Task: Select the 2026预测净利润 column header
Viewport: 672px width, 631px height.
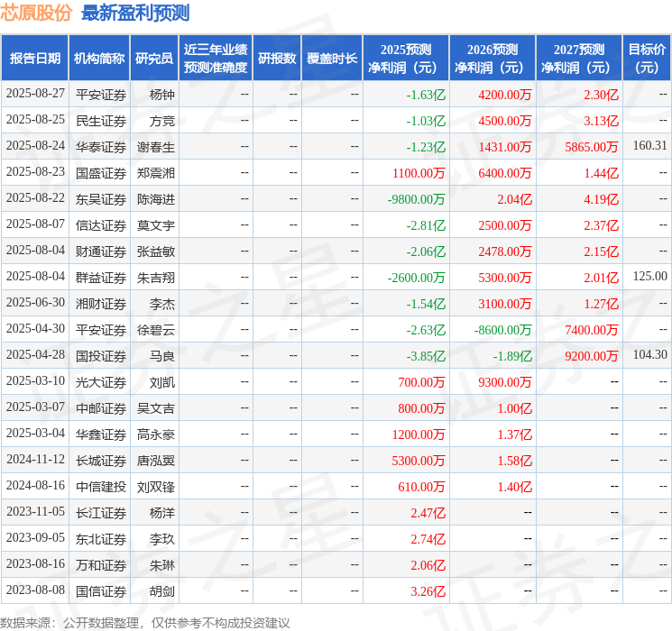Action: (492, 59)
